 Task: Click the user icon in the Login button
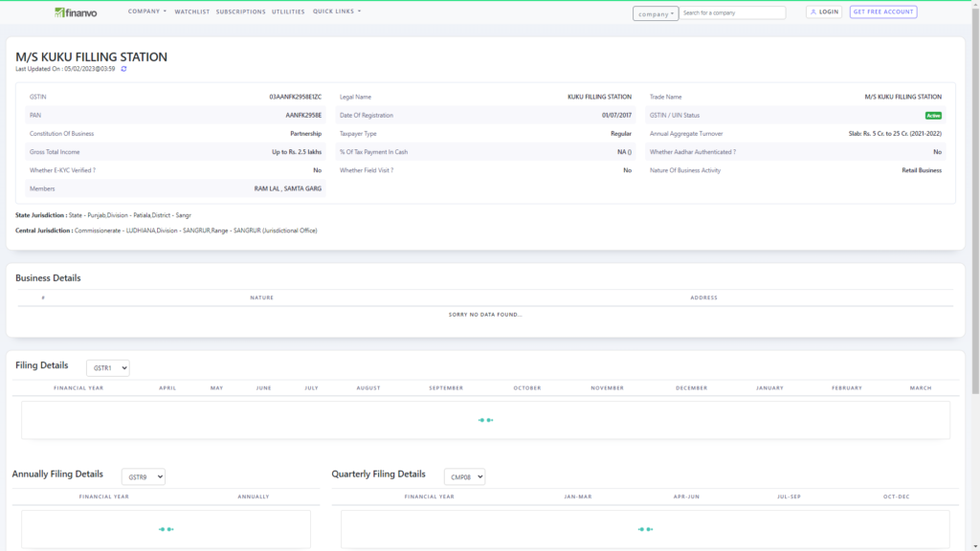813,11
